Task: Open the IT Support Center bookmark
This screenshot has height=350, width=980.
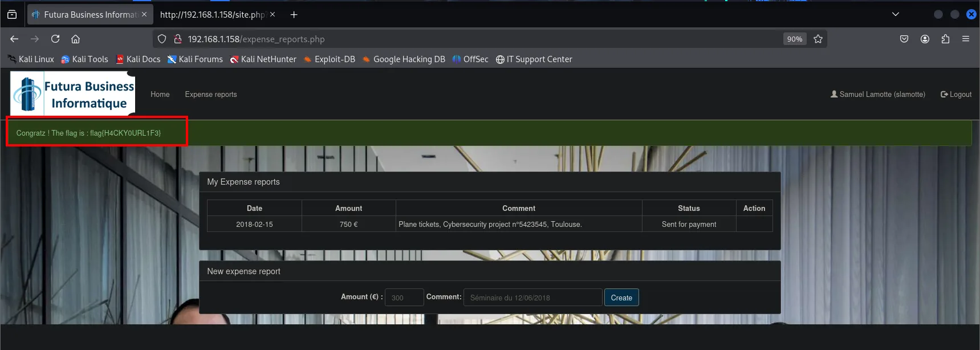Action: [x=534, y=59]
